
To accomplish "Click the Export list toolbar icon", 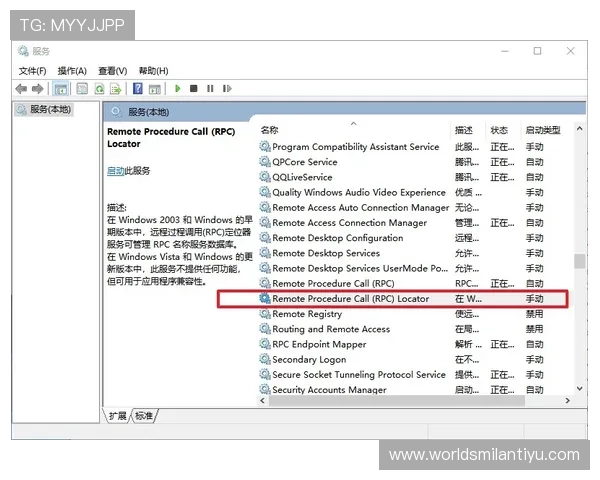I will tap(116, 89).
